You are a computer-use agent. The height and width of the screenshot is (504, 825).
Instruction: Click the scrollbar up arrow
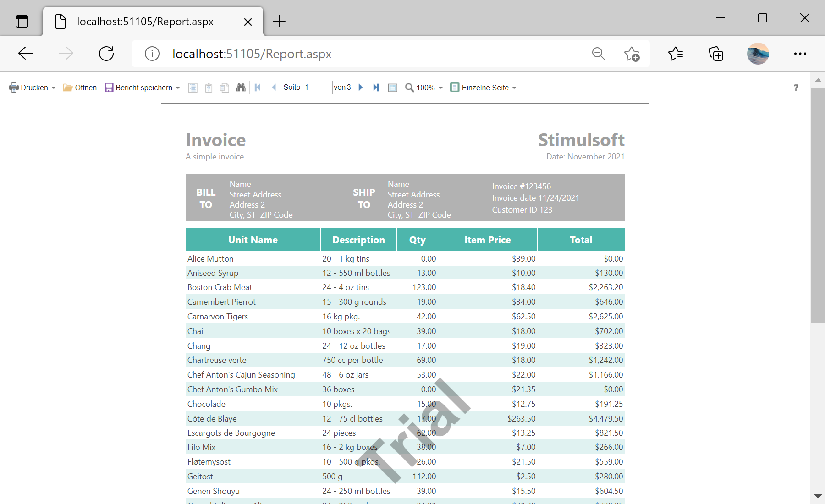coord(818,80)
